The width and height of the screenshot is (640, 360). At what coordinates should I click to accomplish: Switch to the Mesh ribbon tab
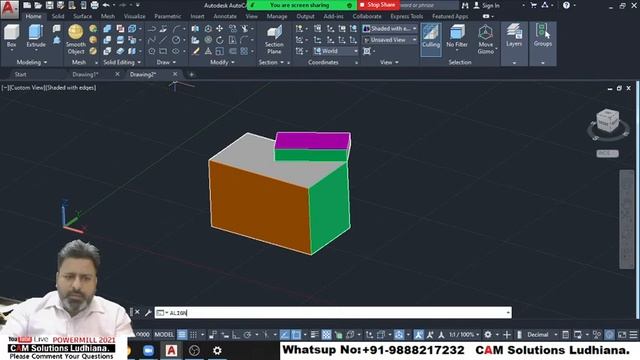click(108, 16)
